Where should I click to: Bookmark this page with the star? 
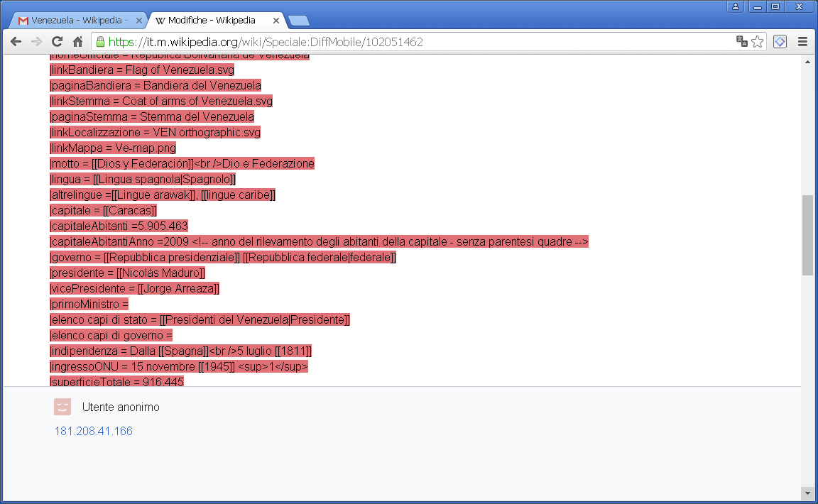(758, 42)
